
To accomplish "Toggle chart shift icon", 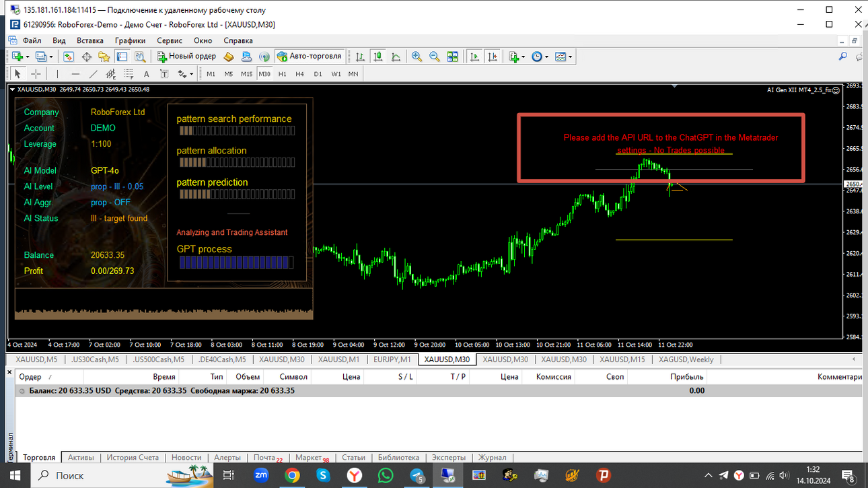I will [493, 57].
